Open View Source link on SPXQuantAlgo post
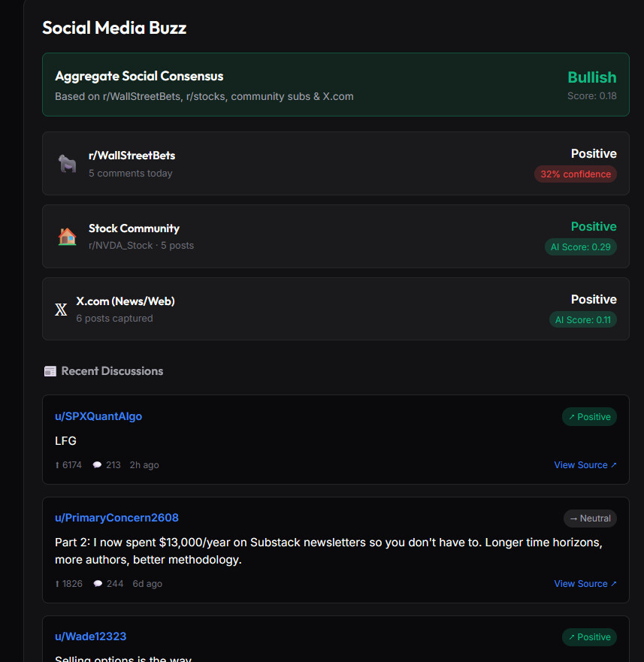 585,465
